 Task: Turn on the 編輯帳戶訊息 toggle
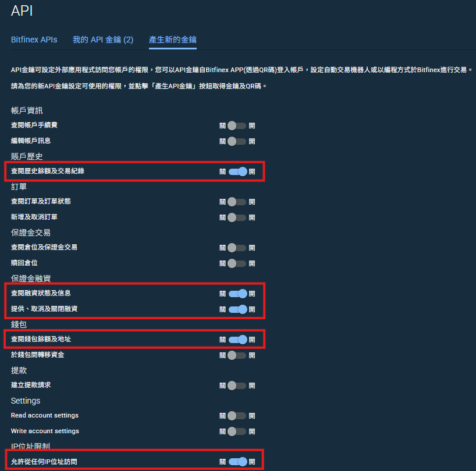point(237,141)
